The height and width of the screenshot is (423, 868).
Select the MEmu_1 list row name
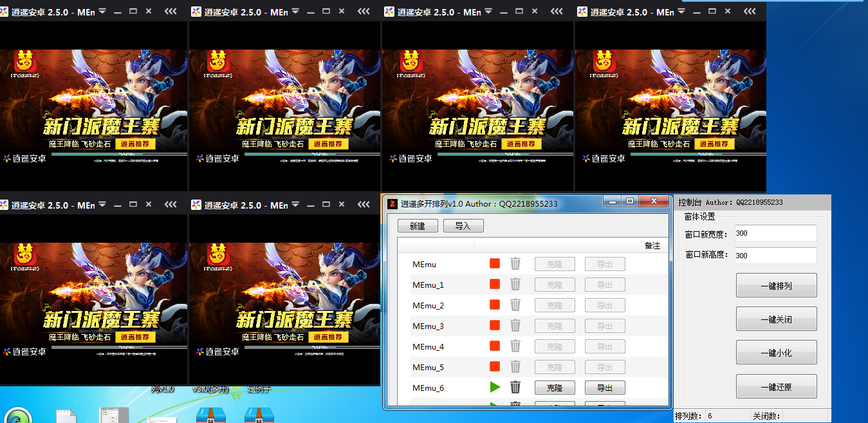click(428, 285)
